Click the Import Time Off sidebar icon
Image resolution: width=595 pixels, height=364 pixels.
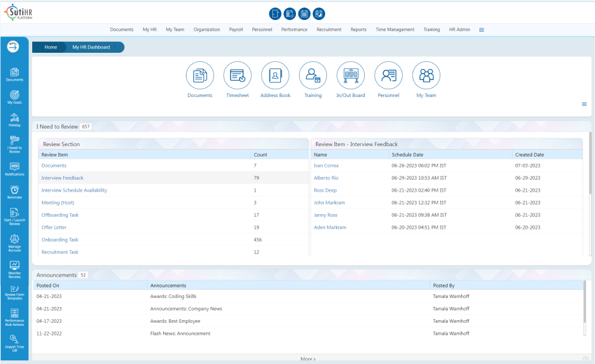pos(15,343)
